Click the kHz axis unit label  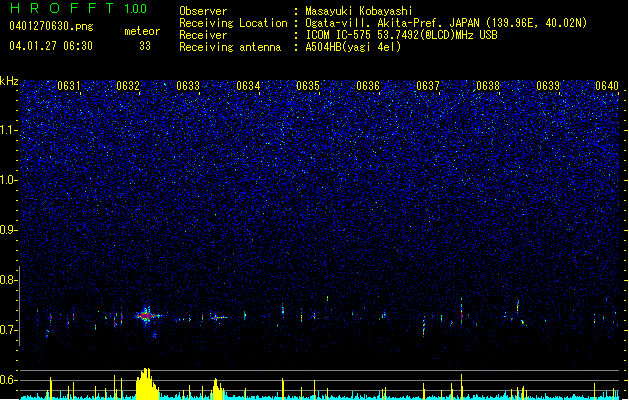tap(9, 81)
